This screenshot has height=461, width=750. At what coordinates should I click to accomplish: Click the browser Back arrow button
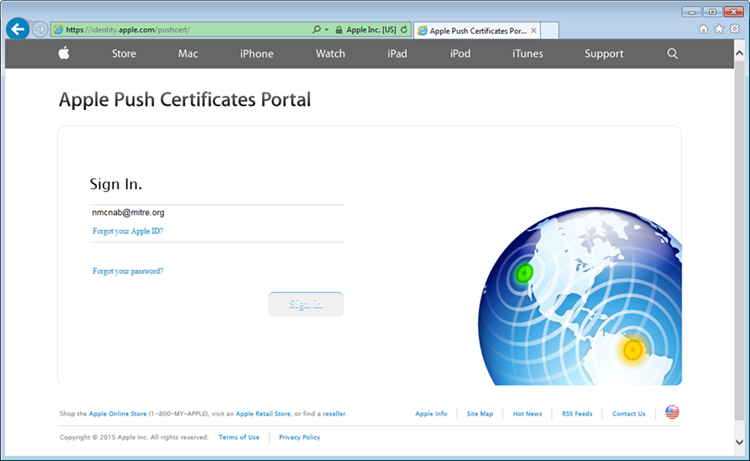click(18, 30)
